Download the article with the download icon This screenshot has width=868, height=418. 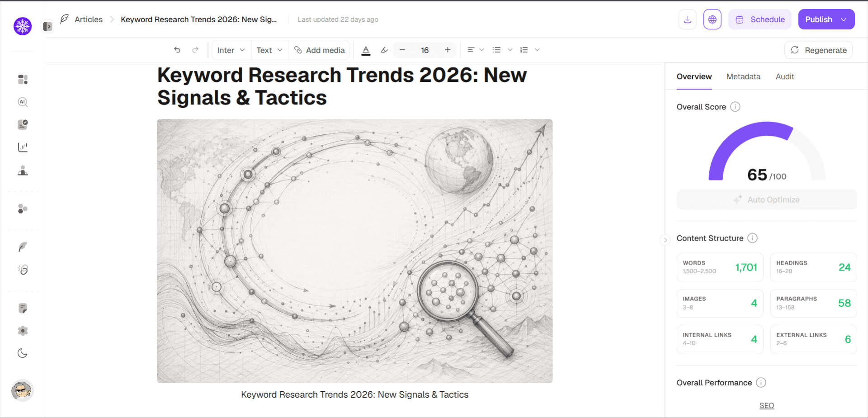point(687,19)
